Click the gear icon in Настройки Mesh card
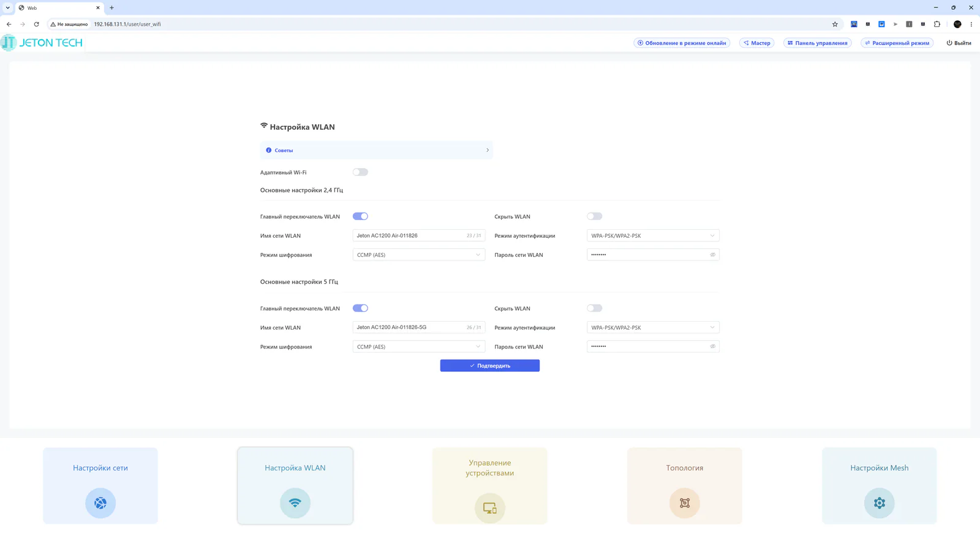The width and height of the screenshot is (980, 533). [x=880, y=503]
